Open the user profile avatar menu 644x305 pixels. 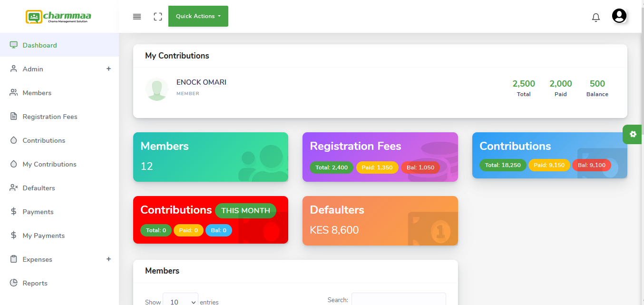coord(619,16)
